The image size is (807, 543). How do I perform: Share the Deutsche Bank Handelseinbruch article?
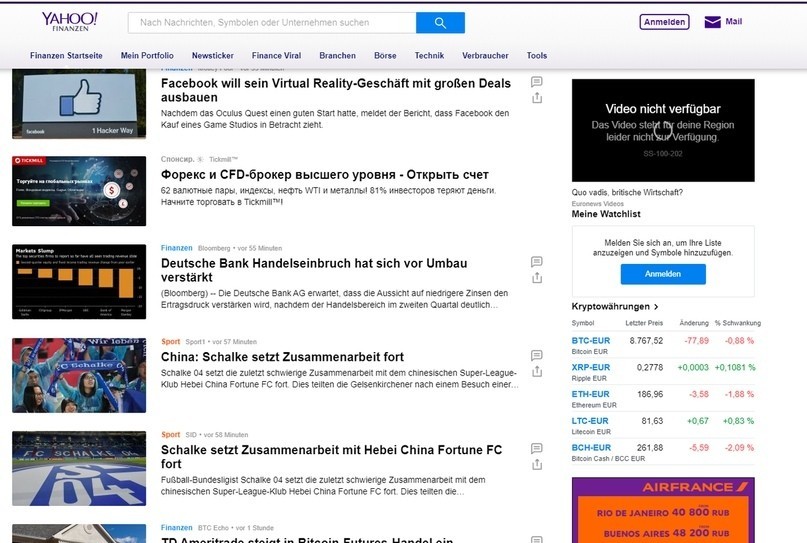(536, 278)
